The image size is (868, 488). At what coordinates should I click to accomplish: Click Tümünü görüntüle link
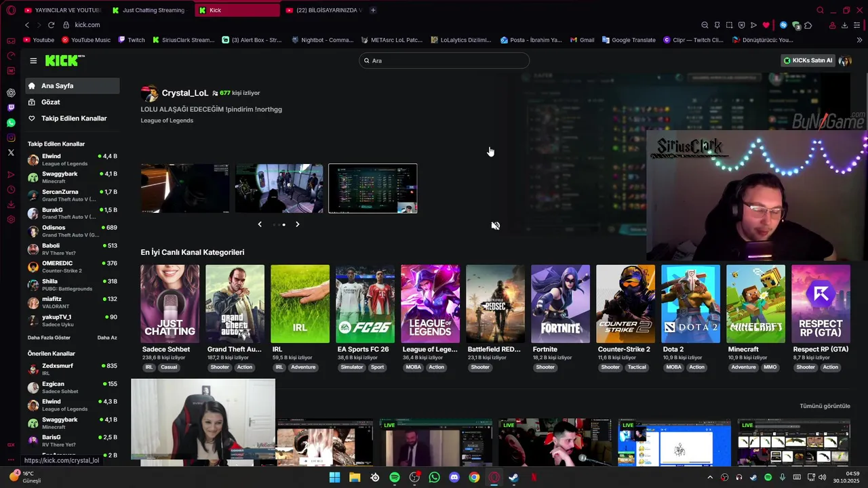tap(825, 406)
